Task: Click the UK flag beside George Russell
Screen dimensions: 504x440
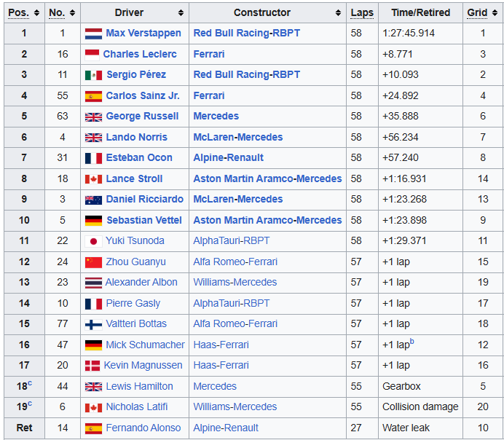Action: pyautogui.click(x=93, y=117)
